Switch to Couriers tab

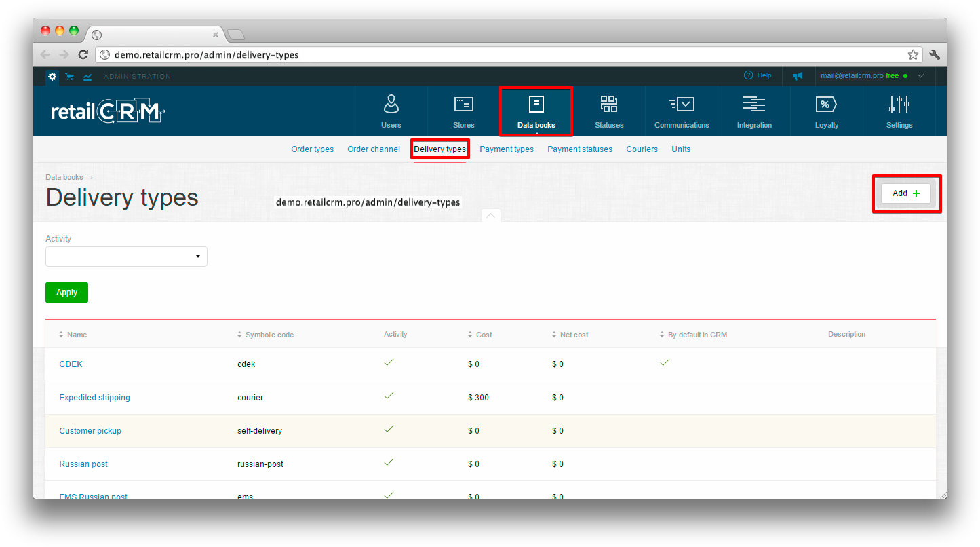point(642,149)
